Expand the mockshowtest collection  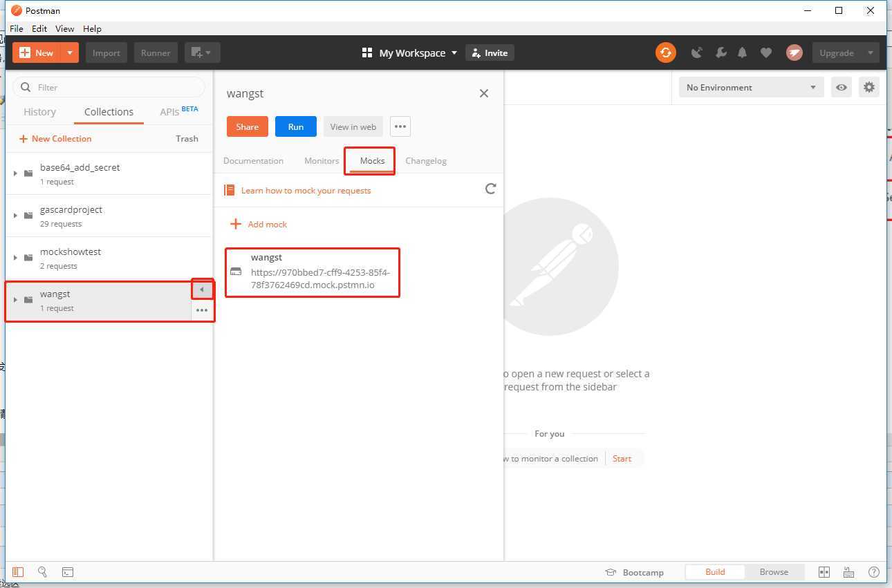coord(15,258)
